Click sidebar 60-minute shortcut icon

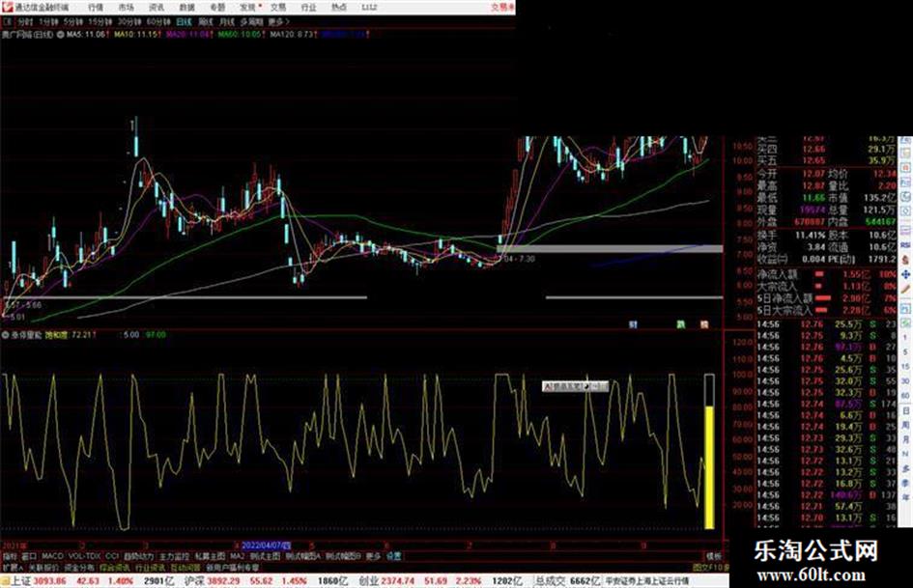(x=905, y=396)
